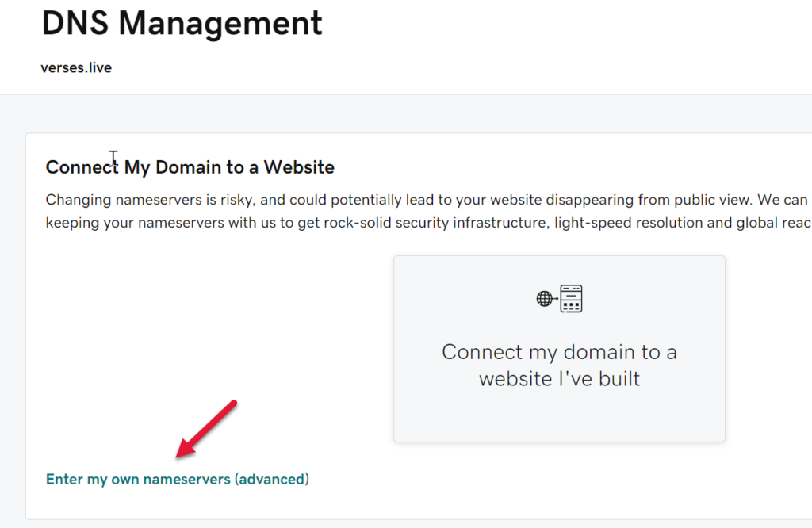Select 'Connect my domain to a website I've built'

[x=559, y=364]
